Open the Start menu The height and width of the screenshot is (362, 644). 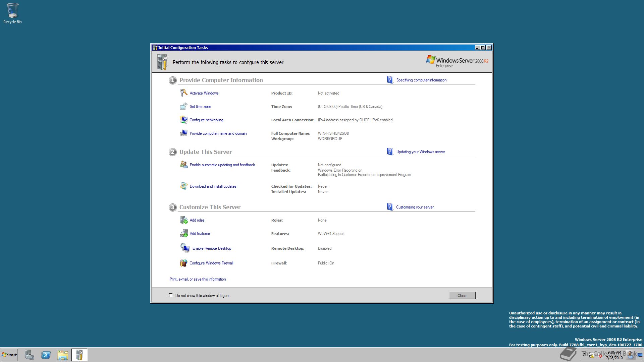coord(9,355)
